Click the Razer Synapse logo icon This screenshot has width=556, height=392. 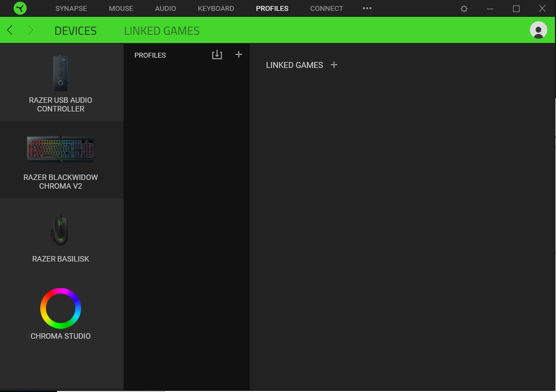[x=20, y=8]
